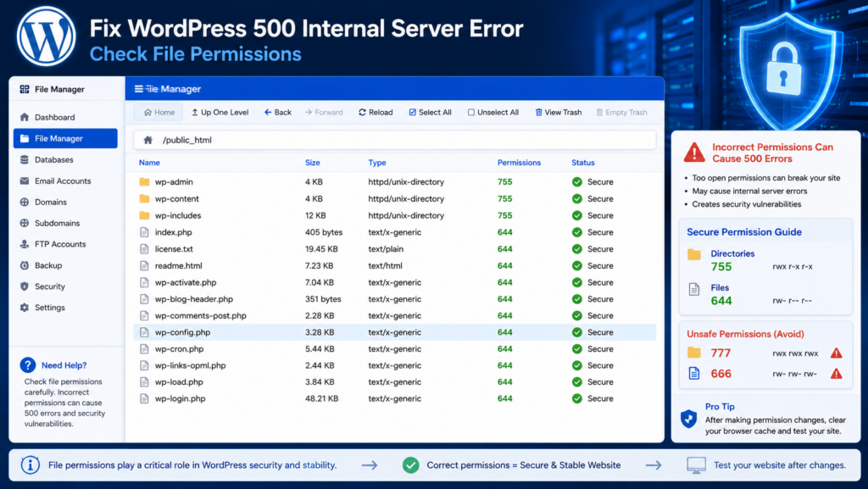Go Back in the file manager
The image size is (868, 489).
coord(278,113)
